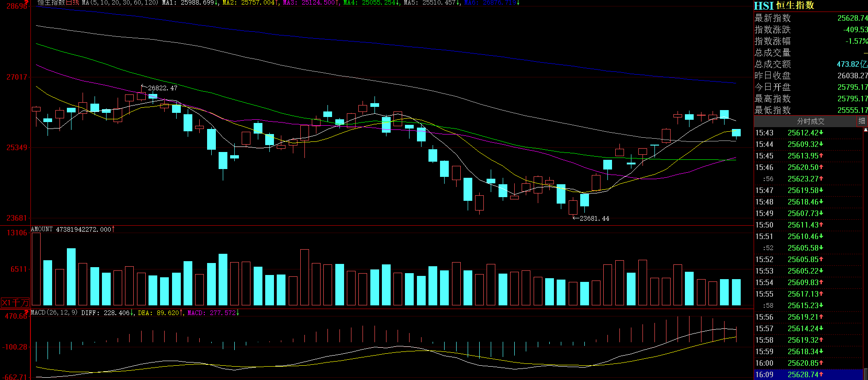Screen dimensions: 868x380
Task: Click the AMOUNT indicator label
Action: point(42,229)
